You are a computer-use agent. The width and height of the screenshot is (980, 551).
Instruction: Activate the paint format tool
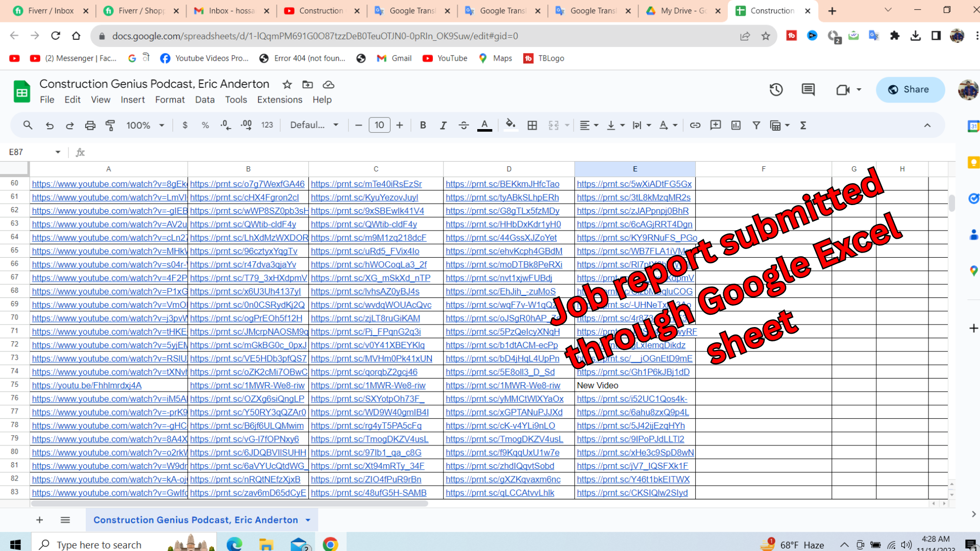coord(110,125)
